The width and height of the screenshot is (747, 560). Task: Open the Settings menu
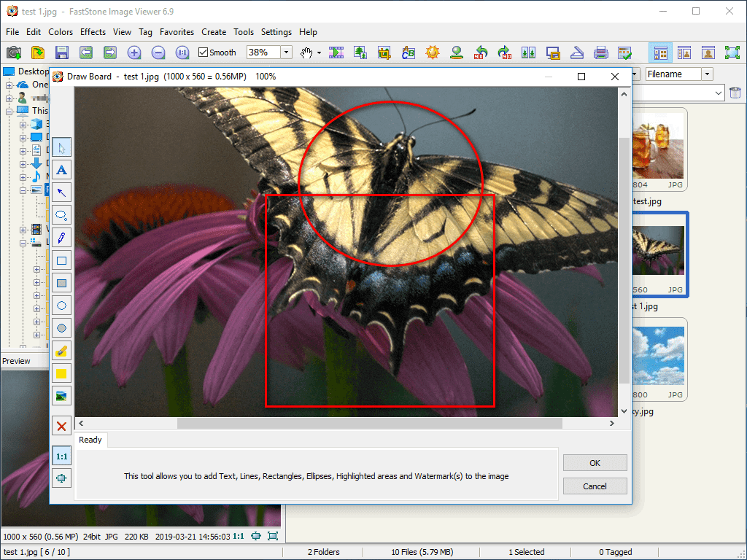click(276, 32)
